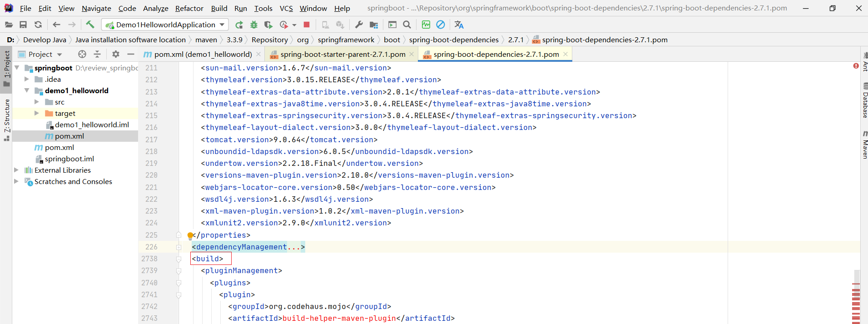Click the Build Project hammer icon
This screenshot has width=868, height=324.
pyautogui.click(x=90, y=25)
